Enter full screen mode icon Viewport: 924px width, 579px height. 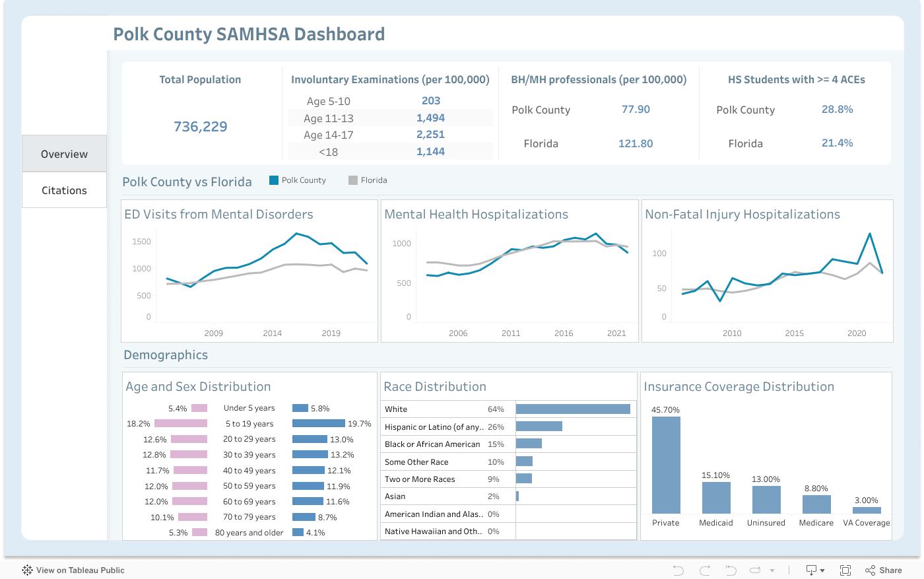point(845,570)
